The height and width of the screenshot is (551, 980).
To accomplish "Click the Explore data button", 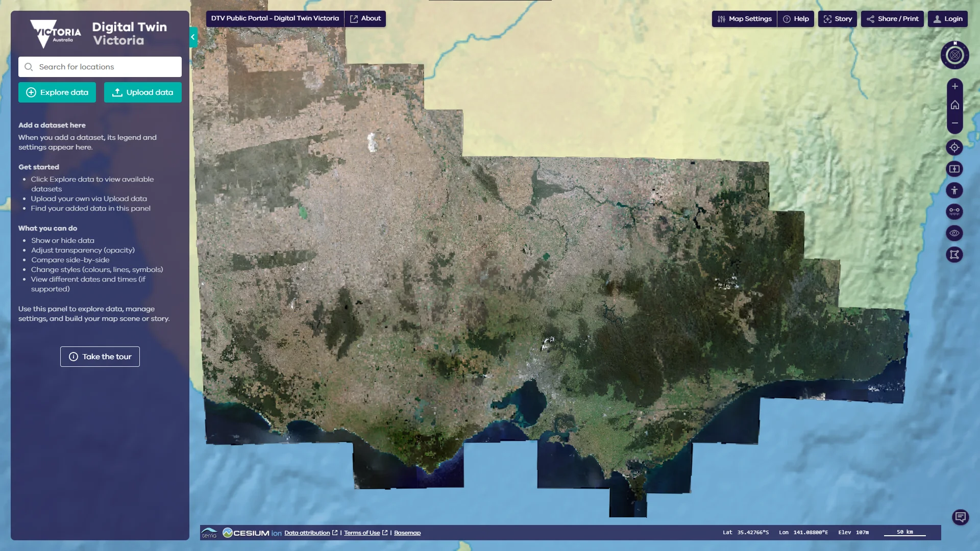I will [x=57, y=92].
